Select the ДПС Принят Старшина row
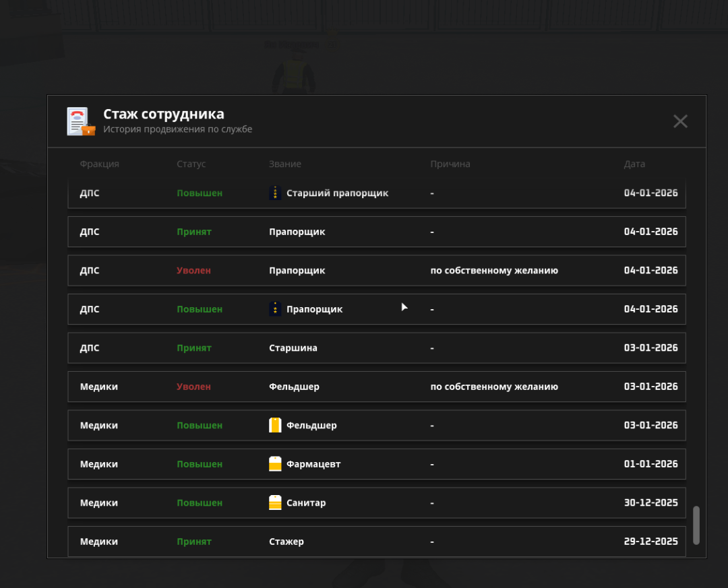 pos(376,348)
